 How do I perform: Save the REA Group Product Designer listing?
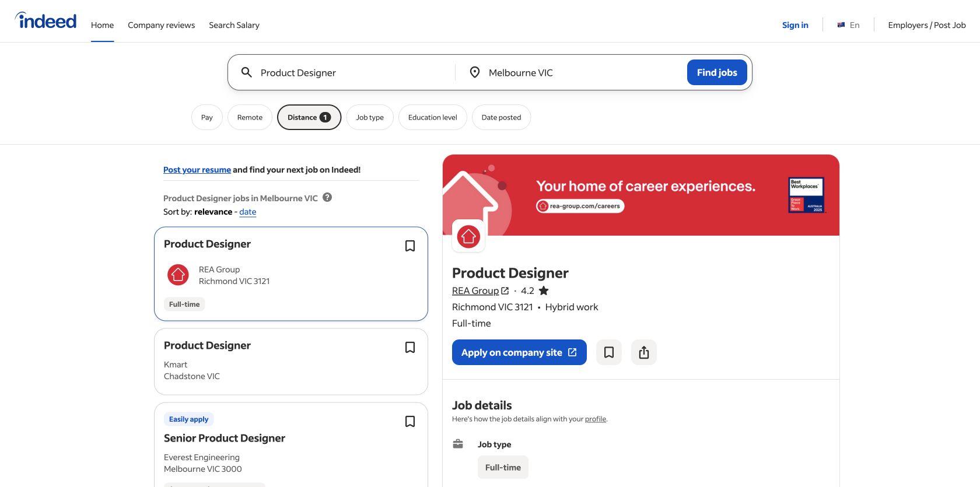click(410, 246)
